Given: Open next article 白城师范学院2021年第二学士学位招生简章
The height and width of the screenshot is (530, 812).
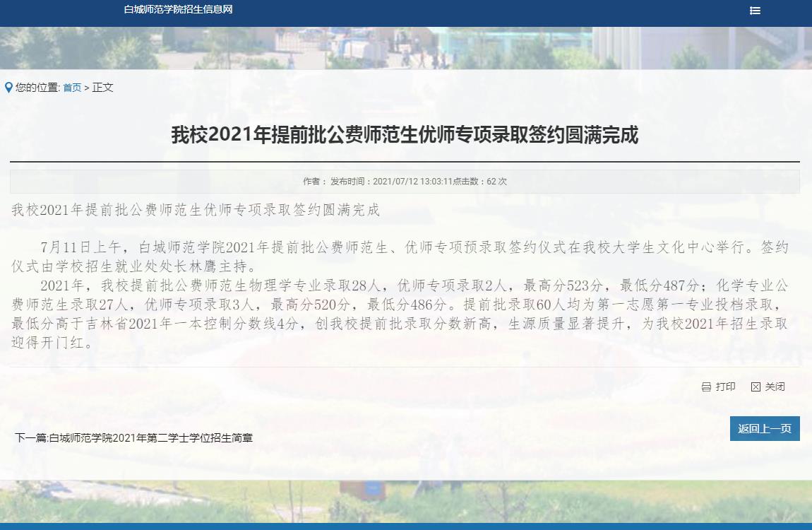Looking at the screenshot, I should click(150, 438).
